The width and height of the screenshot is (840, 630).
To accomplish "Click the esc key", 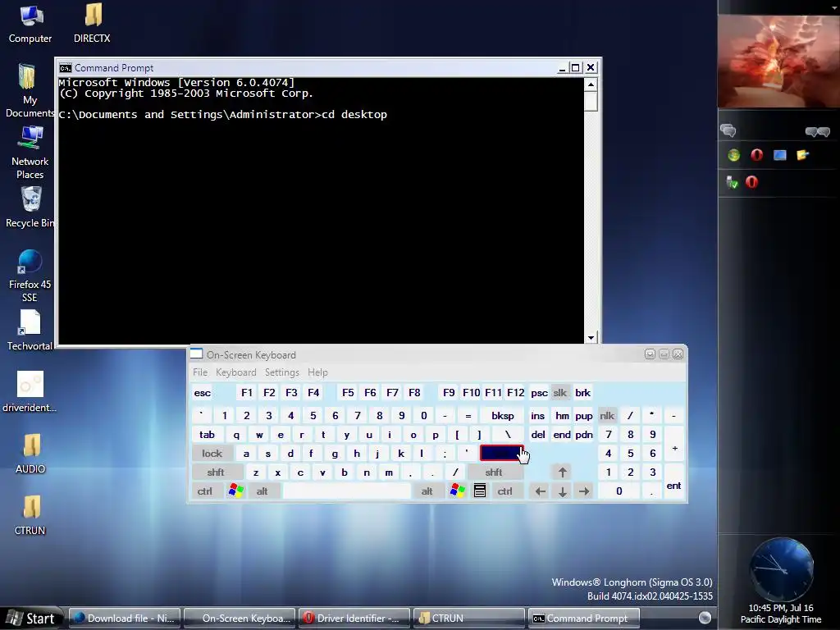I will click(x=203, y=393).
